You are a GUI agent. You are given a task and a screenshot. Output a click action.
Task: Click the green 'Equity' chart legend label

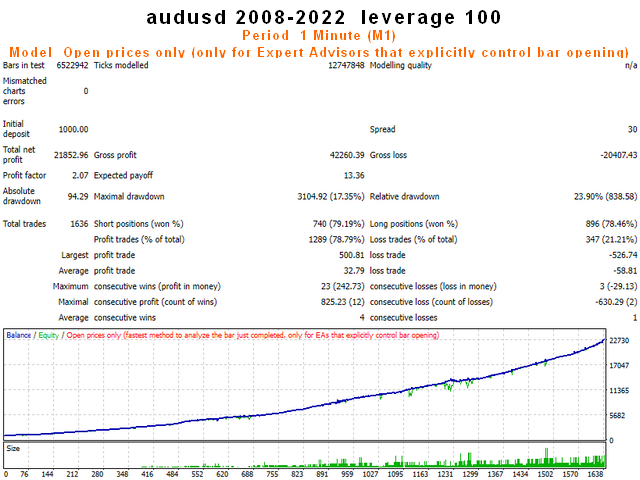[49, 336]
